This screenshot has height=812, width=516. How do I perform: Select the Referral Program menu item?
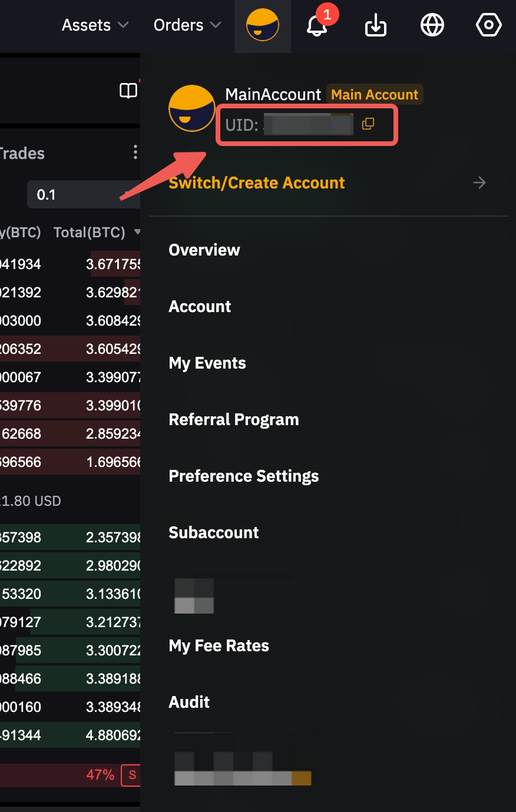pos(234,419)
